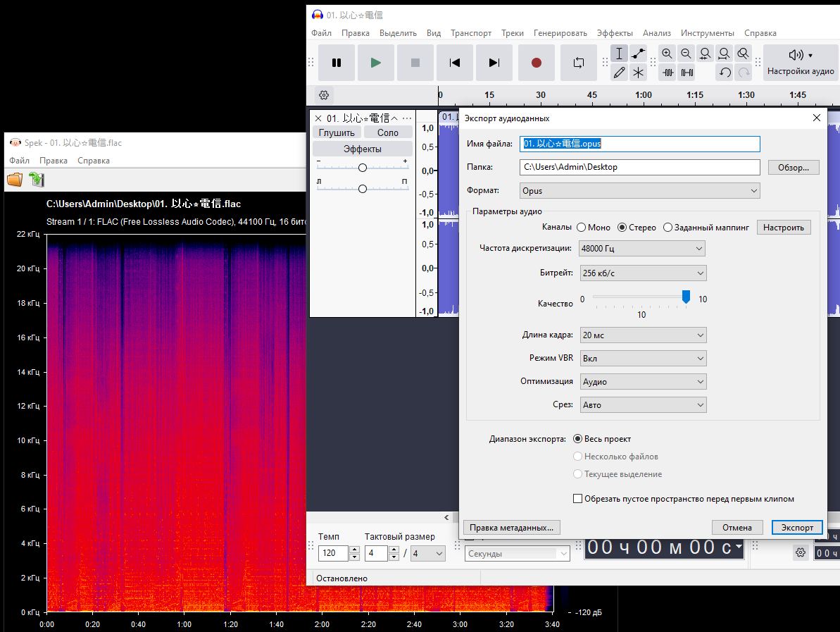Screen dimensions: 840x632
Task: Select the Draw pencil tool
Action: click(619, 72)
